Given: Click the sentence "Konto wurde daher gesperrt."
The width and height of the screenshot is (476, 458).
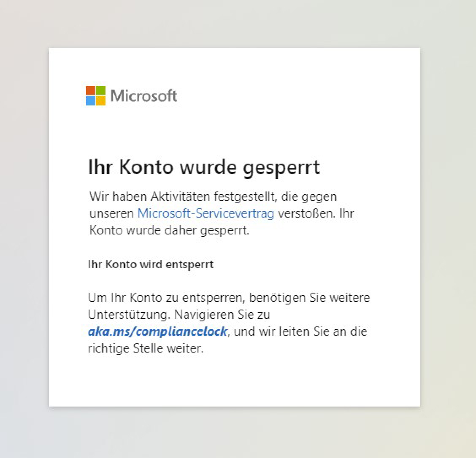Looking at the screenshot, I should click(x=169, y=231).
